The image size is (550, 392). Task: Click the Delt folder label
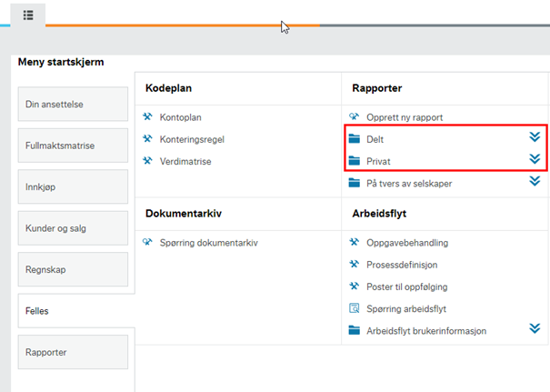[x=375, y=139]
